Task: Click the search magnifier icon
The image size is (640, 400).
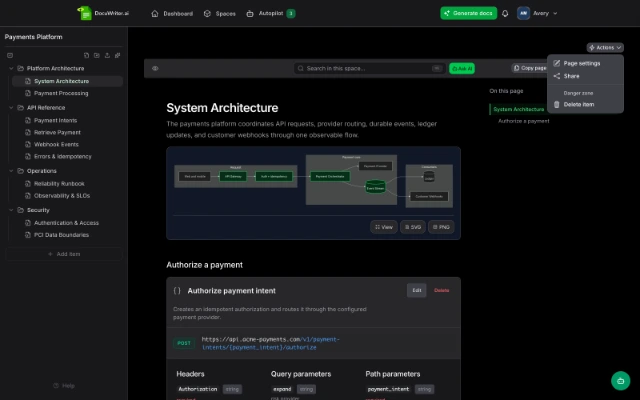Action: [300, 68]
